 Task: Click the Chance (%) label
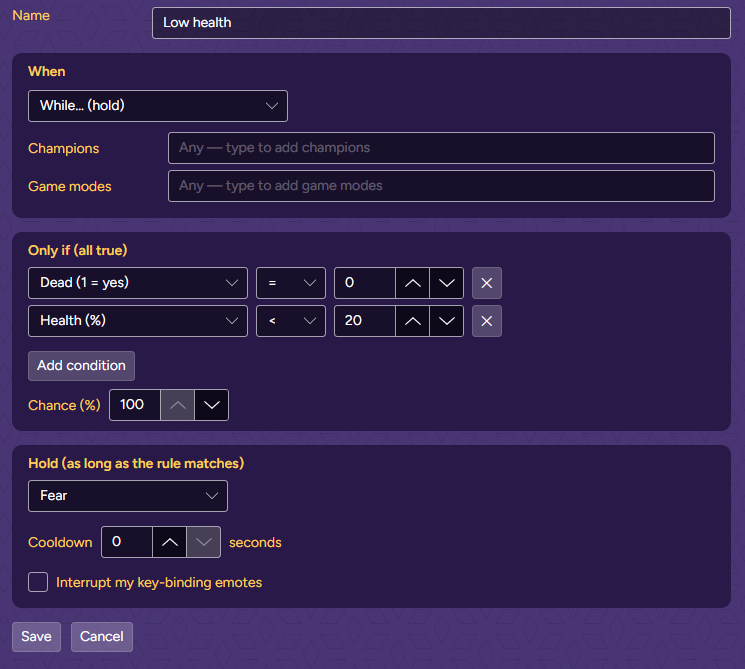point(64,405)
